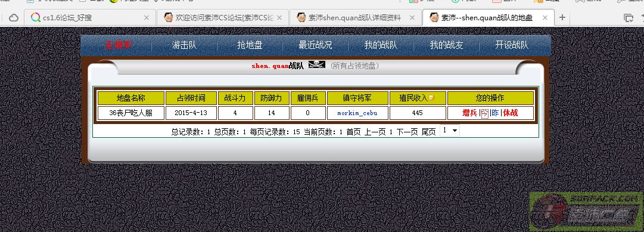Open the 游击队 menu item

[x=185, y=45]
